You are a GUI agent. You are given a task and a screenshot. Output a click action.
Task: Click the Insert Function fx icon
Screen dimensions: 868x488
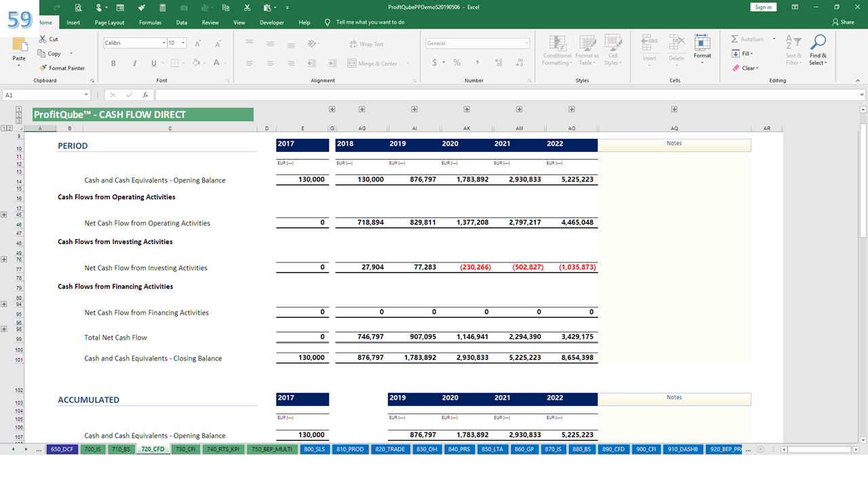(146, 95)
